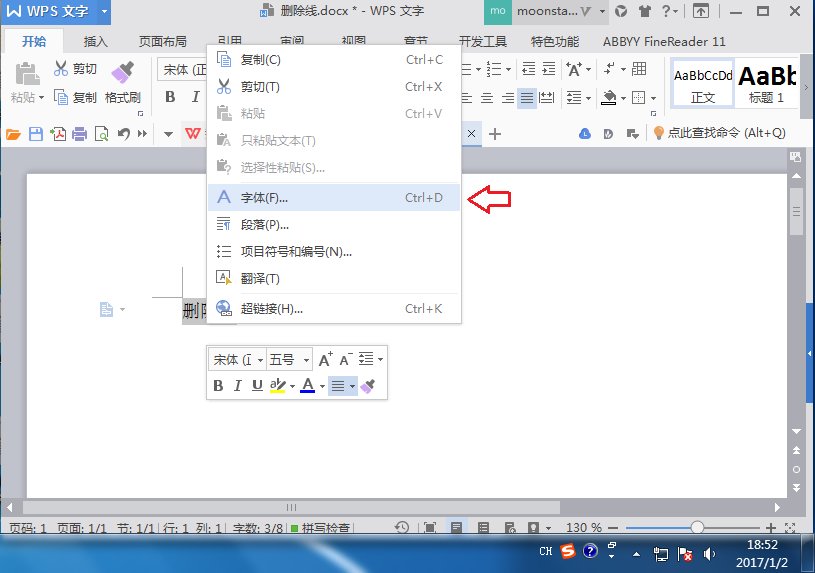This screenshot has height=573, width=815.
Task: Print using the printer icon
Action: [80, 134]
